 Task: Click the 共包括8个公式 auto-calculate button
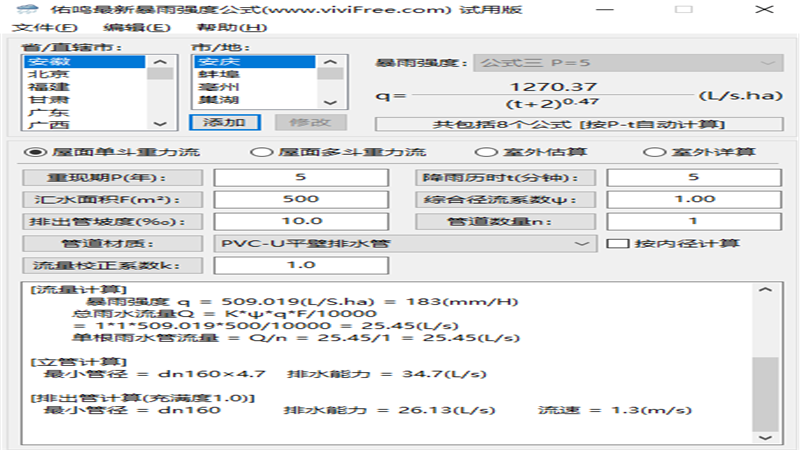point(578,124)
